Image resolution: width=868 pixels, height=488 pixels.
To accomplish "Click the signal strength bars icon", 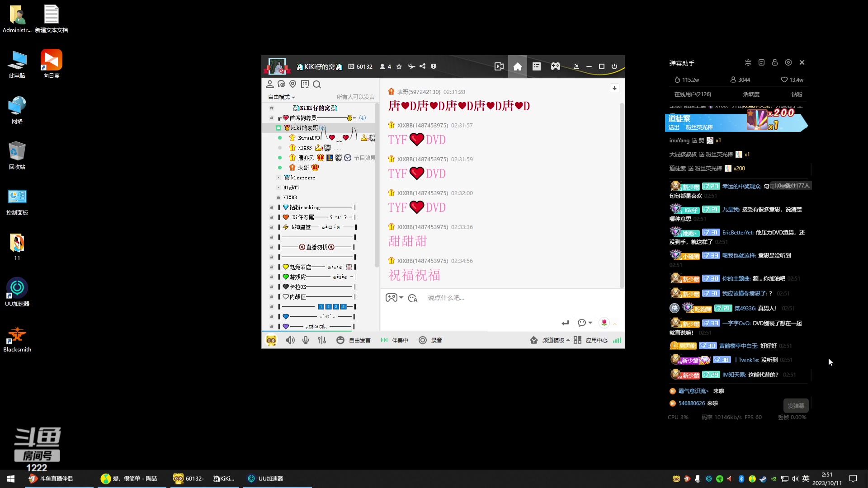I will (x=617, y=340).
